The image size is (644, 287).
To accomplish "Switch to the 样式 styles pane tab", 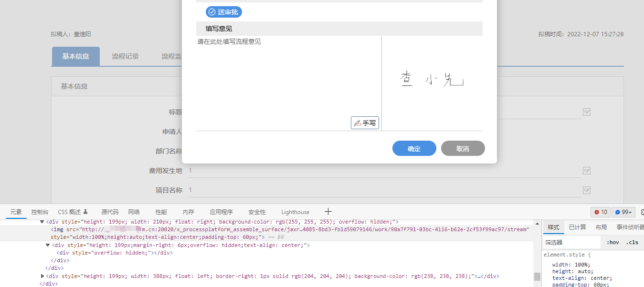I will pos(553,227).
